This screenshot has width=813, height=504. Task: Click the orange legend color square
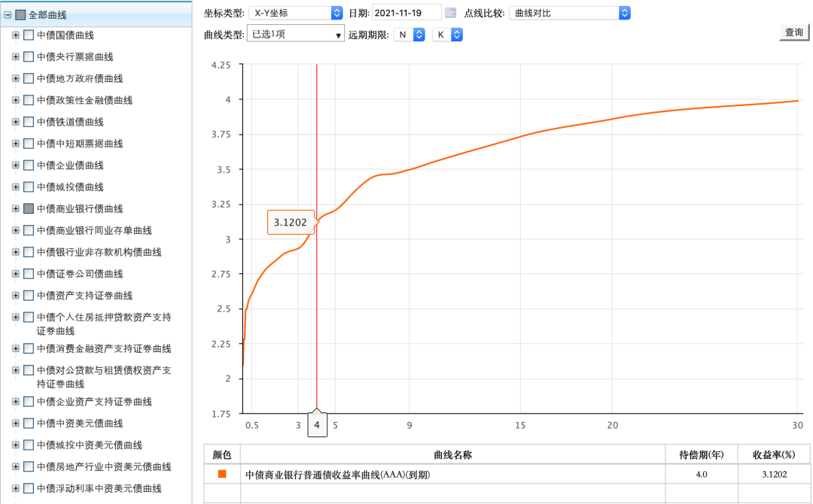click(222, 474)
